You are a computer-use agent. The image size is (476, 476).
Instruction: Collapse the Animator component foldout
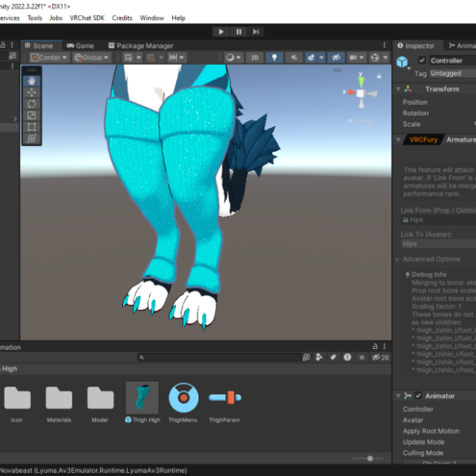398,396
